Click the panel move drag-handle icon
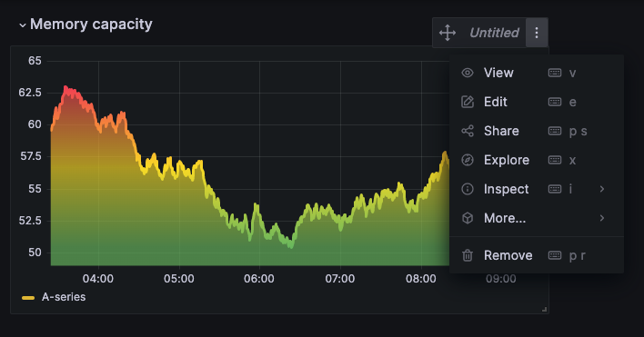 point(448,33)
